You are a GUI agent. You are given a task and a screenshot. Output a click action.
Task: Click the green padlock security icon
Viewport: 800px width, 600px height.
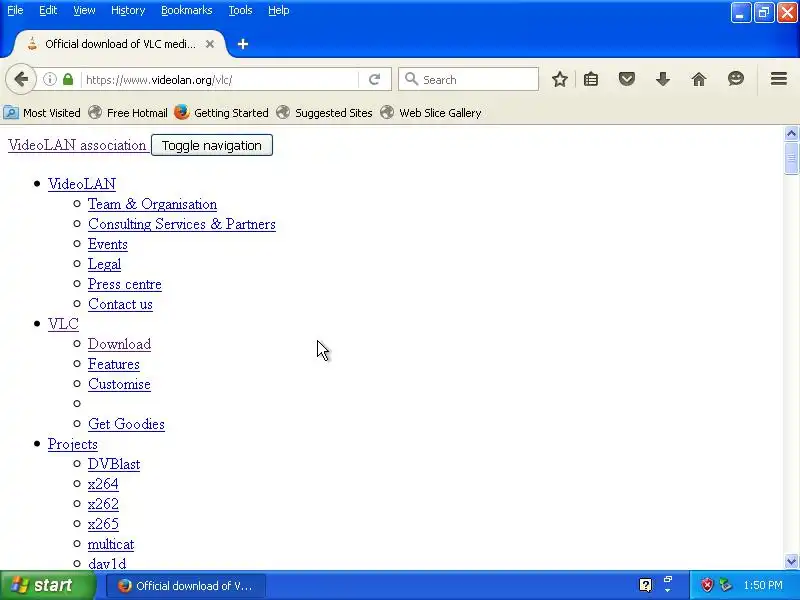(68, 79)
